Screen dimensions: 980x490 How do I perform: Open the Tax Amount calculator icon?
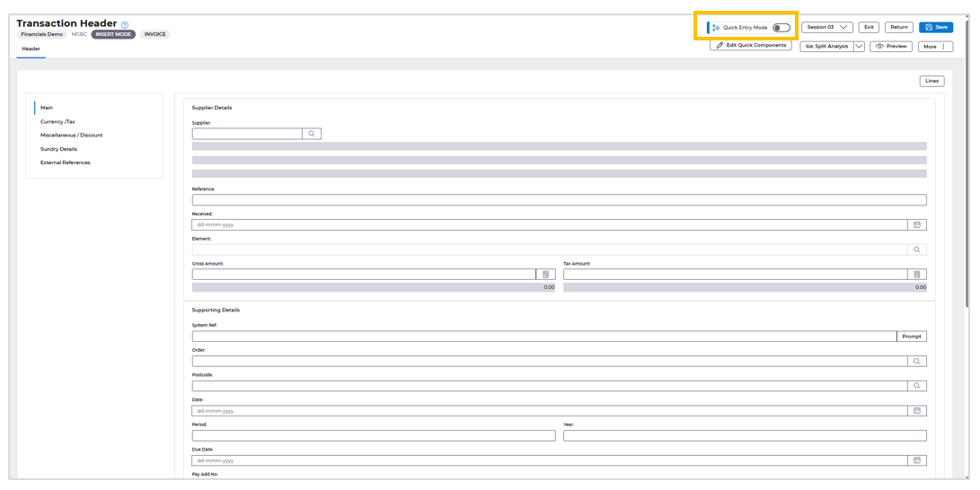[917, 275]
